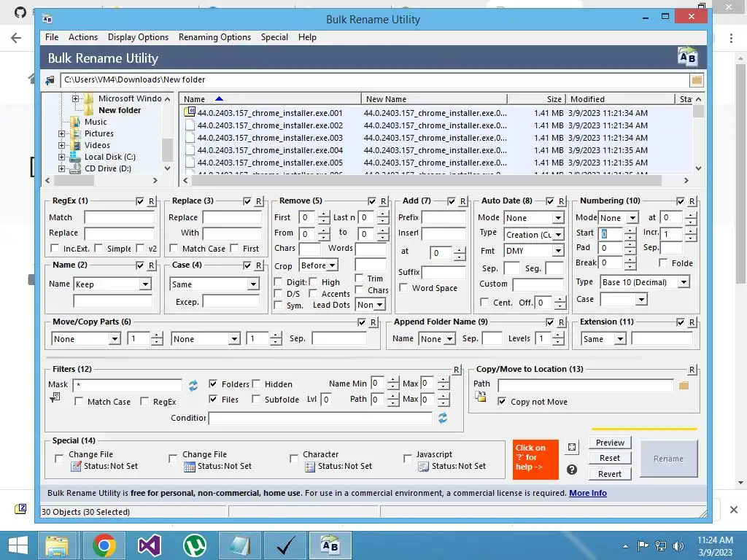
Task: Click the R reset icon in Filters section
Action: point(456,370)
